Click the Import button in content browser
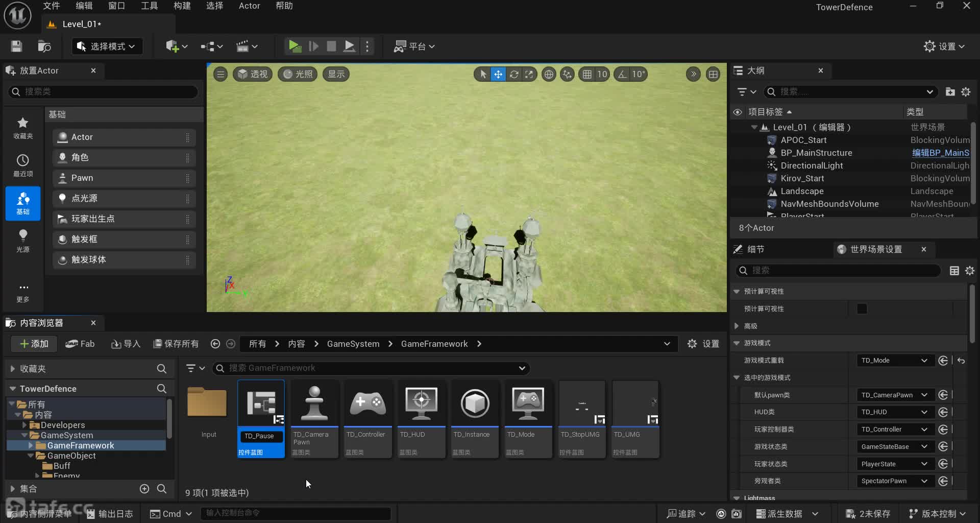The height and width of the screenshot is (523, 980). [x=126, y=344]
